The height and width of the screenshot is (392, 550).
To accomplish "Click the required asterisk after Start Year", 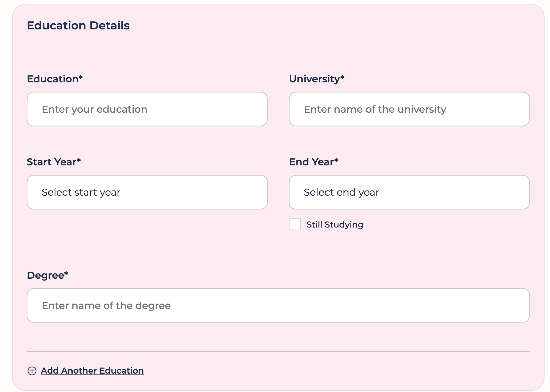I will 79,160.
